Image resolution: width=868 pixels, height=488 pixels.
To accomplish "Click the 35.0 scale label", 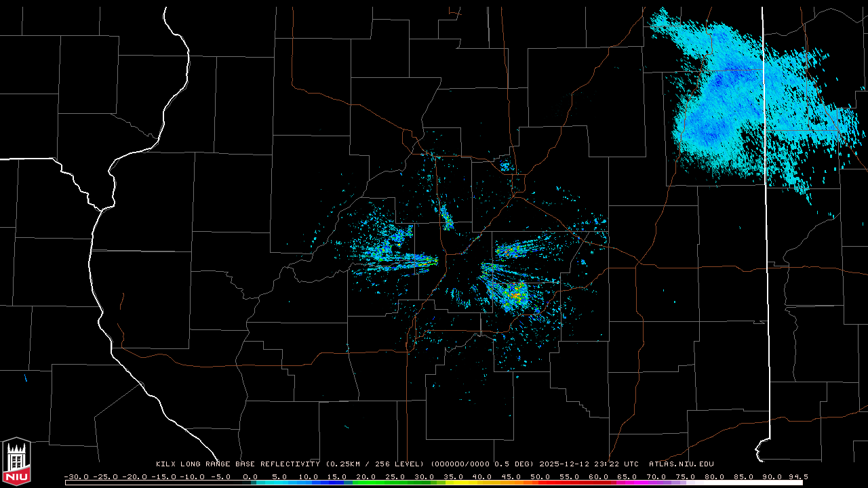I will [454, 476].
